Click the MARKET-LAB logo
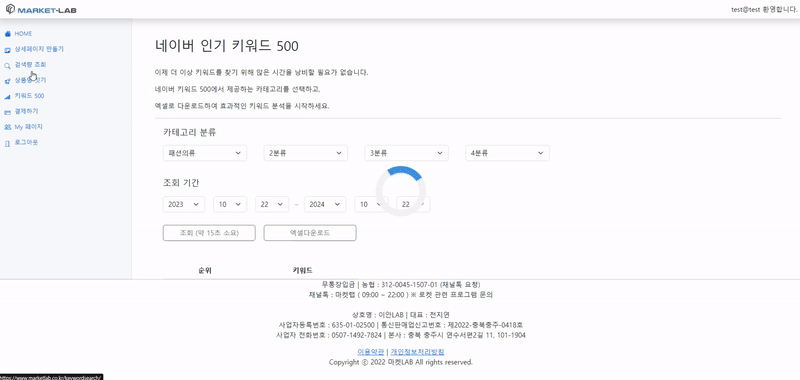The height and width of the screenshot is (380, 800). (x=41, y=9)
